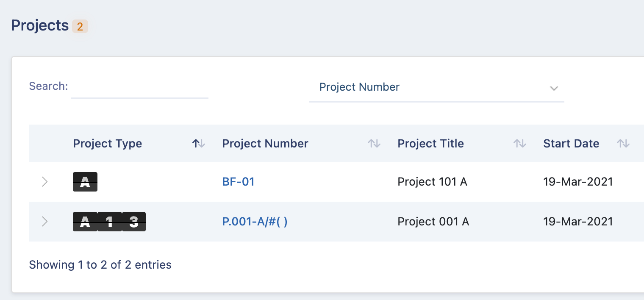The height and width of the screenshot is (300, 644).
Task: Click the A badge in P.001-A row
Action: [x=85, y=222]
